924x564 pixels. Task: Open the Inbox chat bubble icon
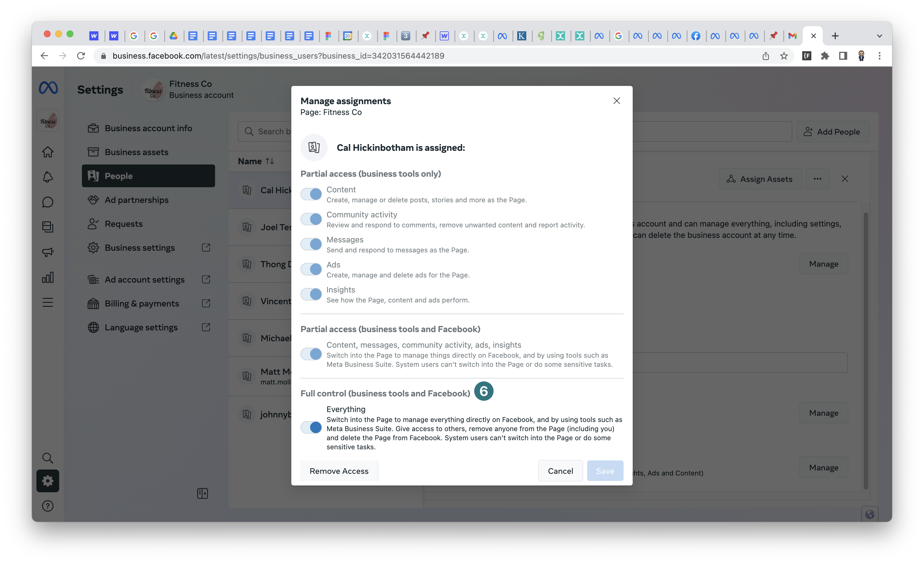point(48,202)
